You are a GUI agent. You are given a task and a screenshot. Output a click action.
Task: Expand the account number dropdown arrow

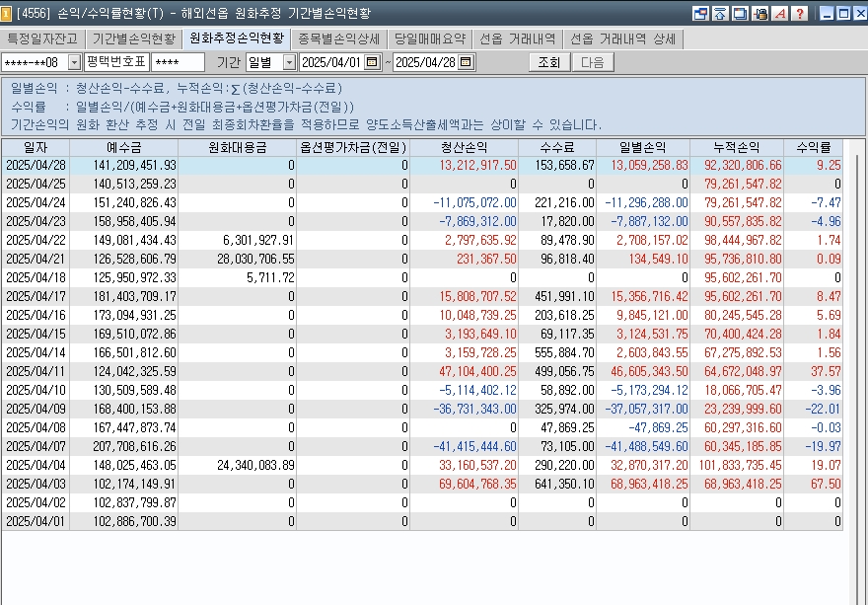point(74,62)
